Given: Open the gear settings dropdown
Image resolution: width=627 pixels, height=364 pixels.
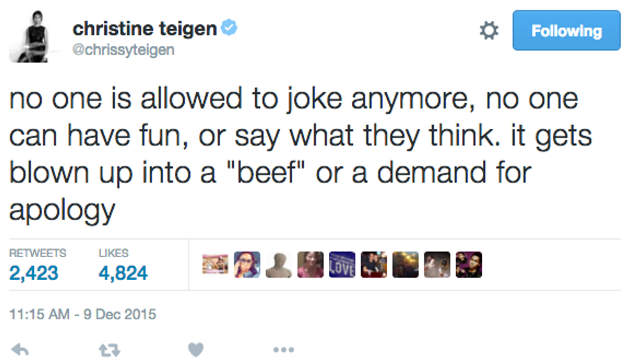Looking at the screenshot, I should 489,31.
